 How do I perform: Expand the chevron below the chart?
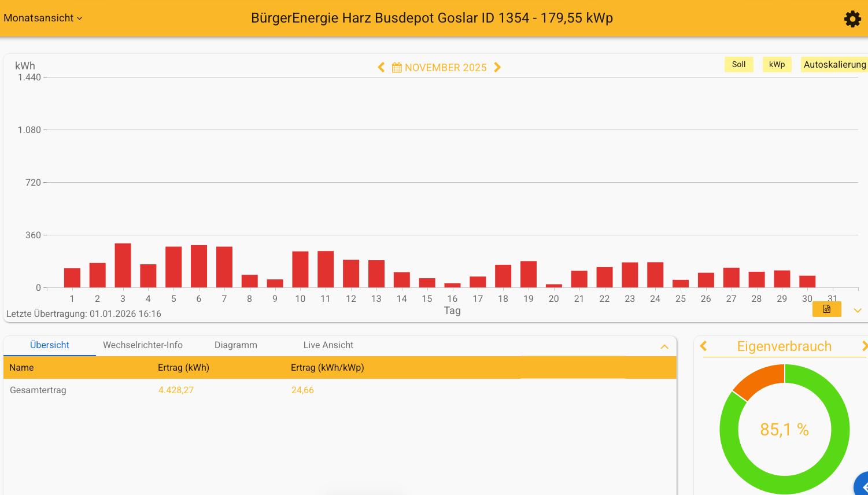tap(858, 311)
